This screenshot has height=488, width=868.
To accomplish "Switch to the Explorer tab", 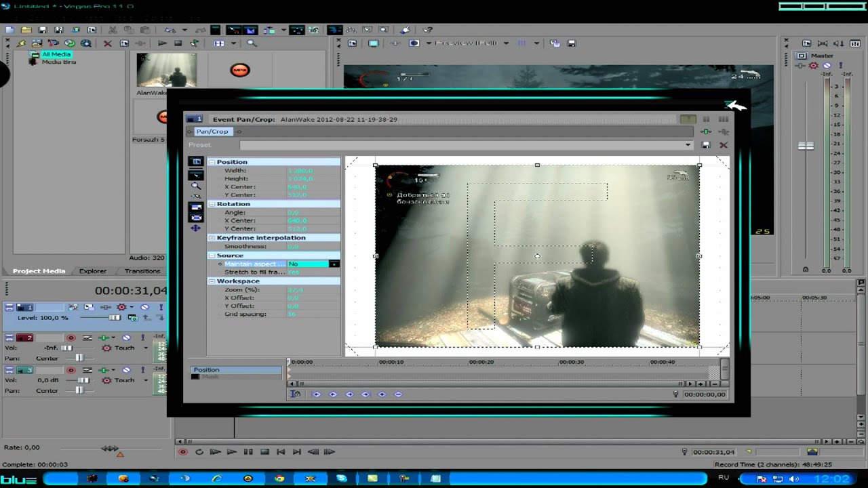I will point(93,271).
